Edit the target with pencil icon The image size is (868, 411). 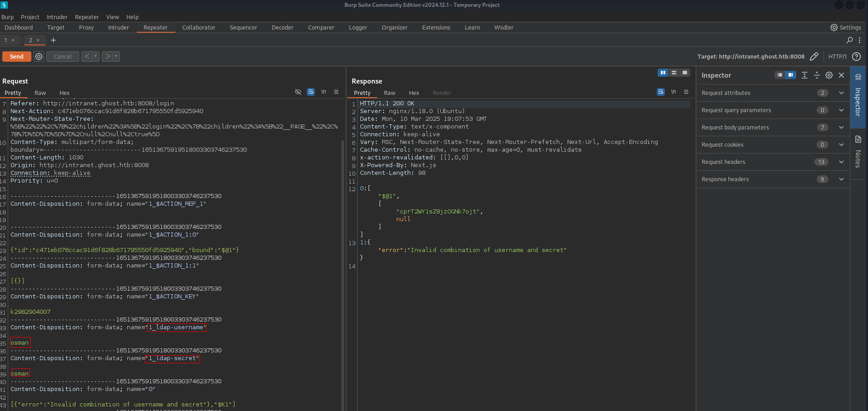tap(814, 57)
